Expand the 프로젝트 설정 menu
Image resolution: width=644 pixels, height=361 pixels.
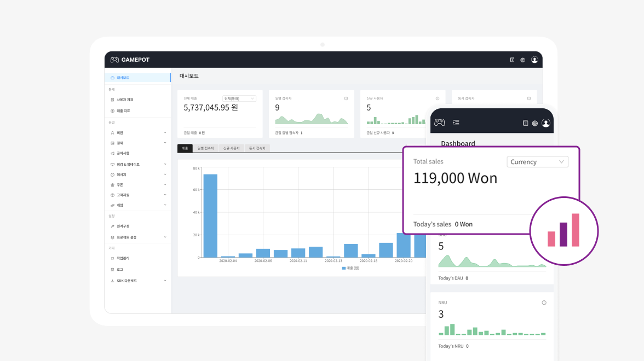[x=138, y=237]
